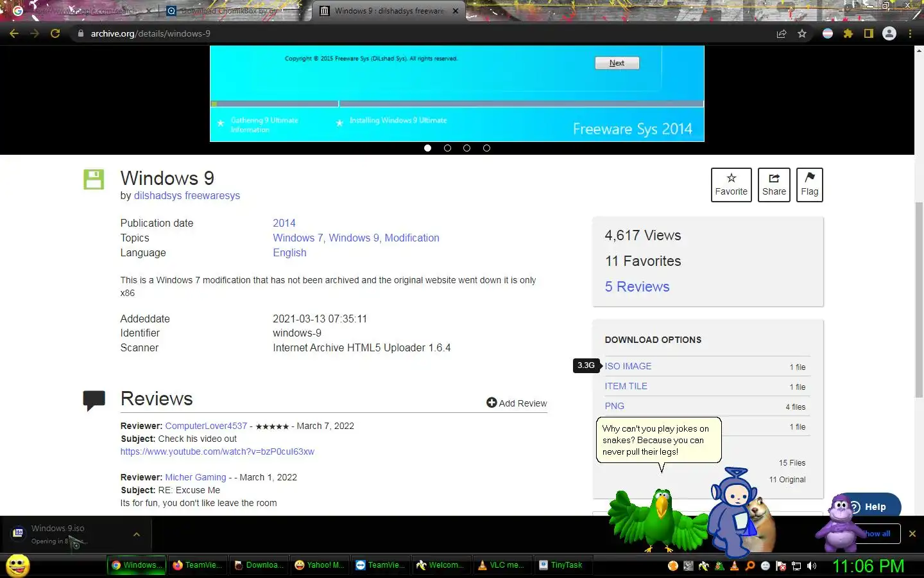Screen dimensions: 924x578
Task: Click the smiley face Start button
Action: (x=18, y=565)
